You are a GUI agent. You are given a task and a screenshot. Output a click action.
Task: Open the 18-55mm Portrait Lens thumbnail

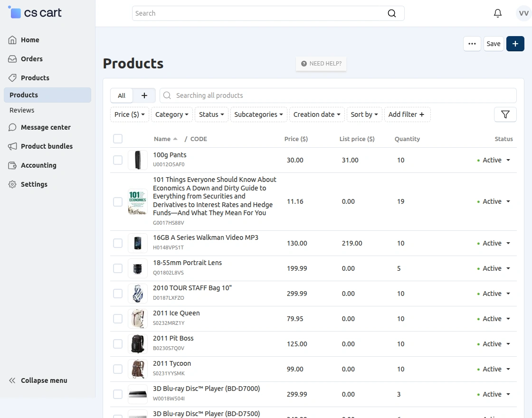tap(137, 268)
